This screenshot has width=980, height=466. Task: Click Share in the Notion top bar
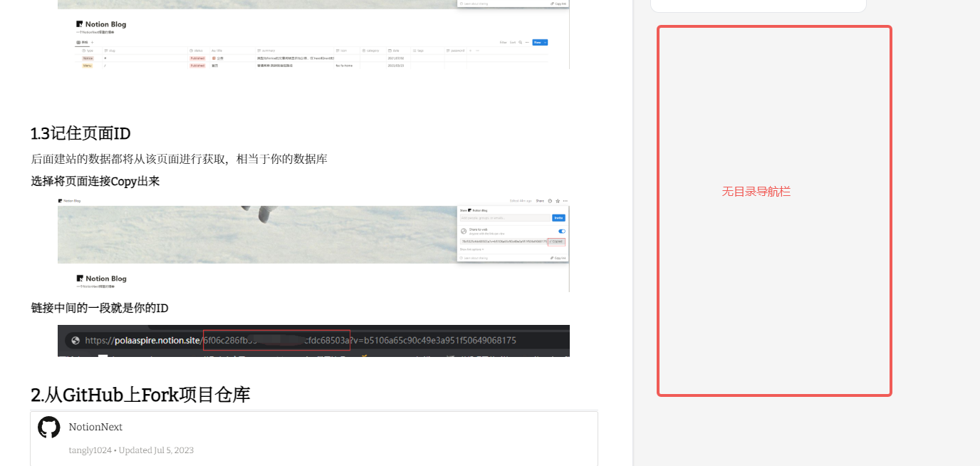pyautogui.click(x=540, y=201)
